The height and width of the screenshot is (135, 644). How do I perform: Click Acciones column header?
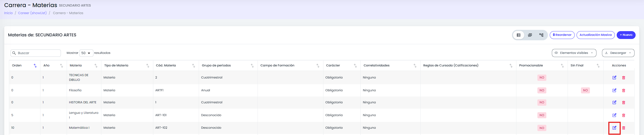pyautogui.click(x=619, y=65)
